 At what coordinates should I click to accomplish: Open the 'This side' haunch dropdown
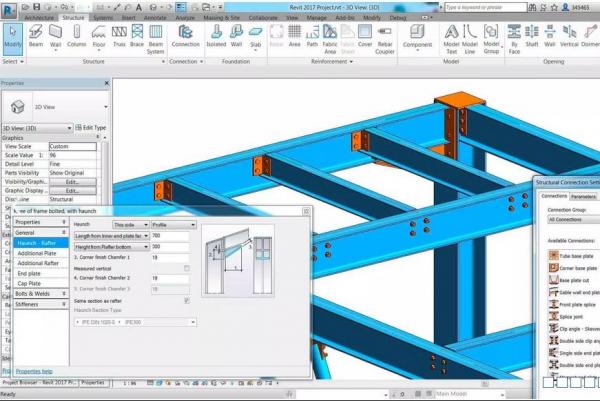130,225
